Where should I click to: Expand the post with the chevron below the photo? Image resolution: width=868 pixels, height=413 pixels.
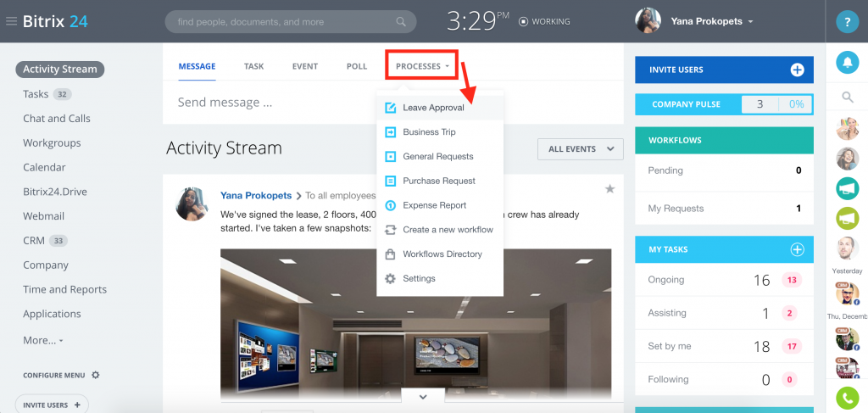(423, 396)
